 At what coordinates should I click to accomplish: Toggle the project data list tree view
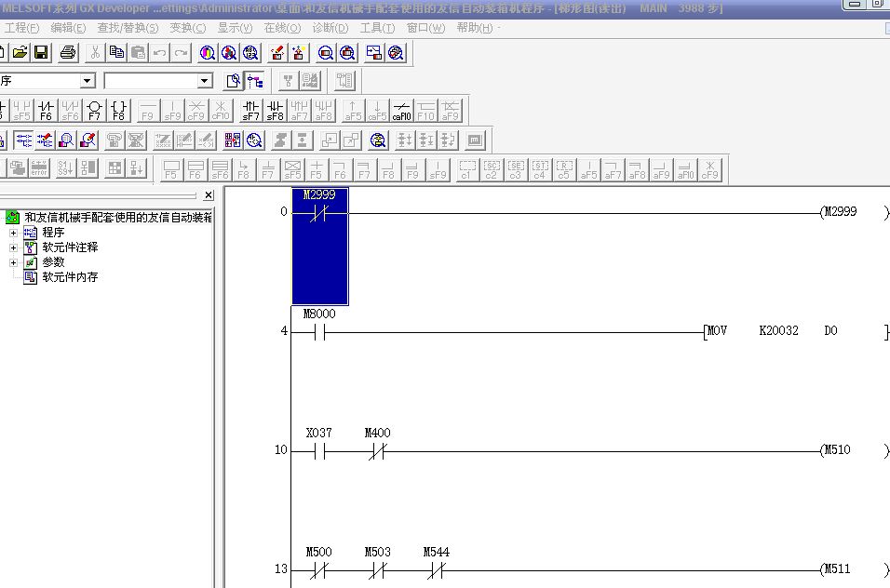pyautogui.click(x=254, y=81)
